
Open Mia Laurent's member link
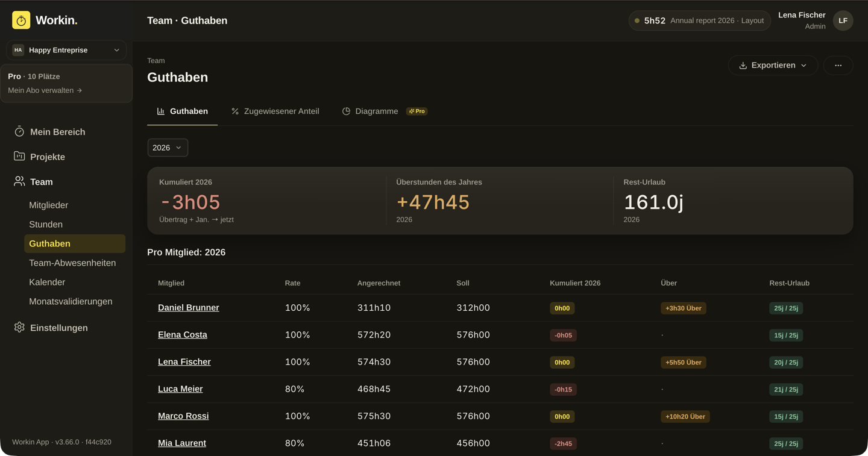182,443
